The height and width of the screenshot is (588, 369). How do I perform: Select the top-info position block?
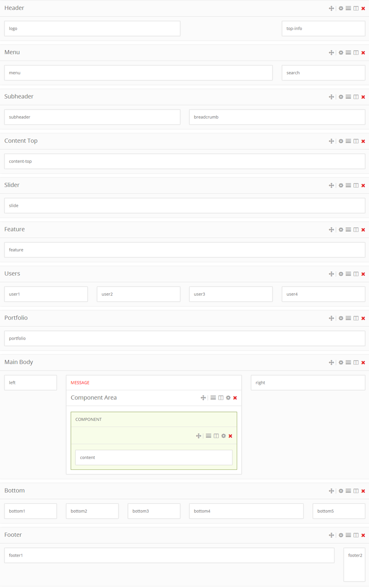(323, 29)
